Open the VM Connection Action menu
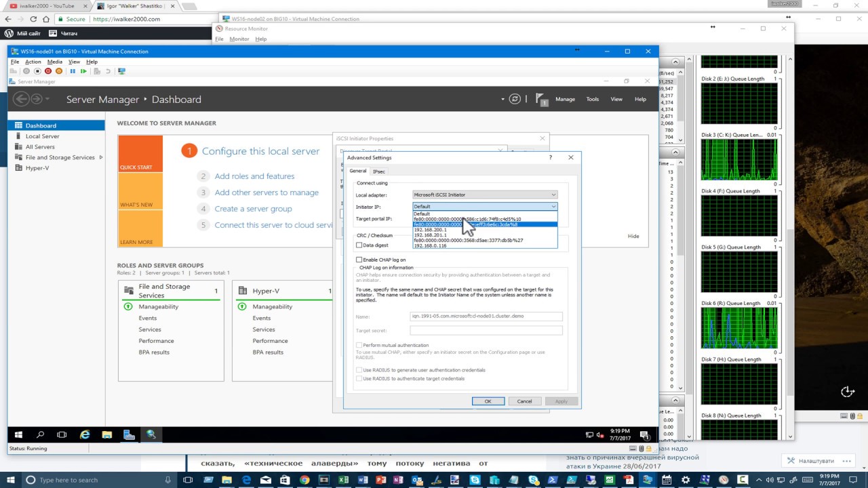 pos(33,62)
